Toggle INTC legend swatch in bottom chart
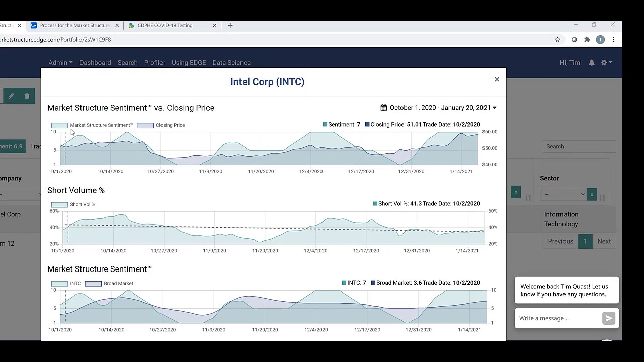The height and width of the screenshot is (362, 644). (59, 283)
